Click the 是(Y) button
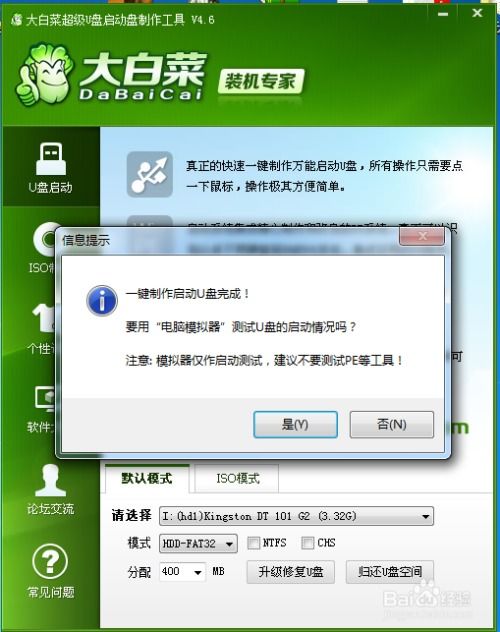The width and height of the screenshot is (500, 632). [295, 424]
